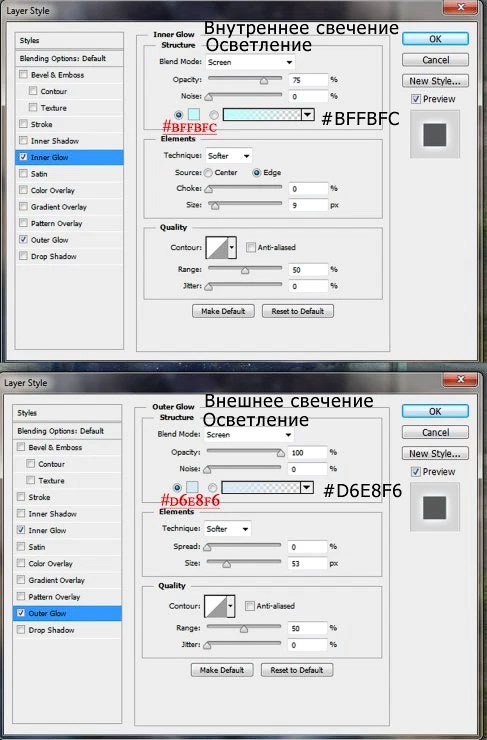The image size is (487, 740).
Task: Enable Anti-aliased in Inner Glow Quality section
Action: point(251,247)
